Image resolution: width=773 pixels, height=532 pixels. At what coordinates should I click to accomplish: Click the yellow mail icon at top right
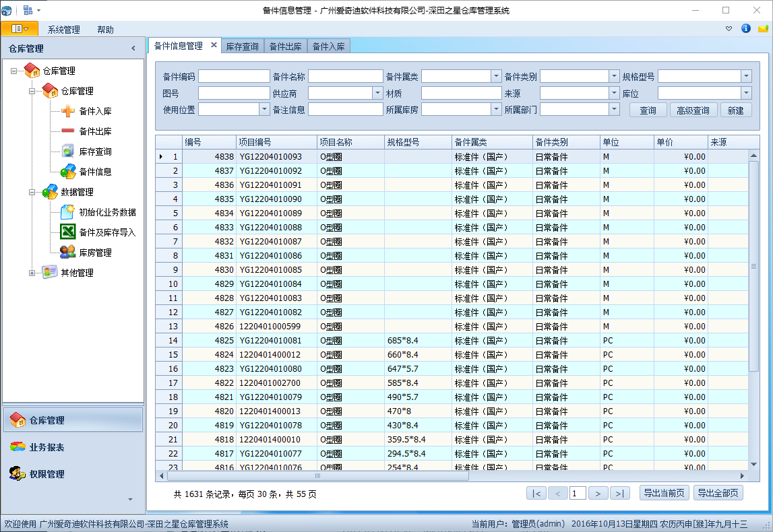(x=763, y=28)
